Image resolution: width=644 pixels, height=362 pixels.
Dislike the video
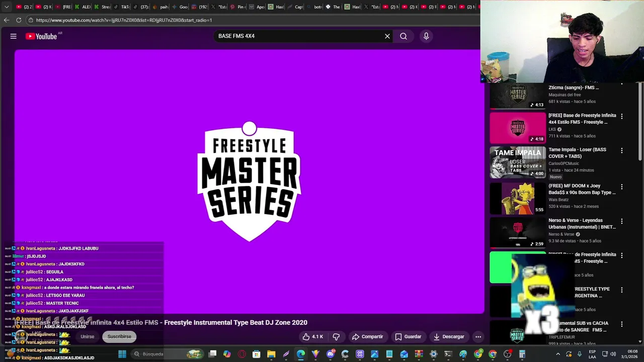(x=336, y=337)
